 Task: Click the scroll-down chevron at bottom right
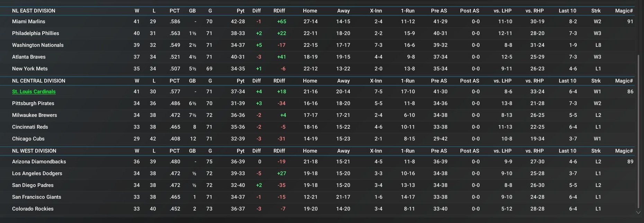point(638,212)
